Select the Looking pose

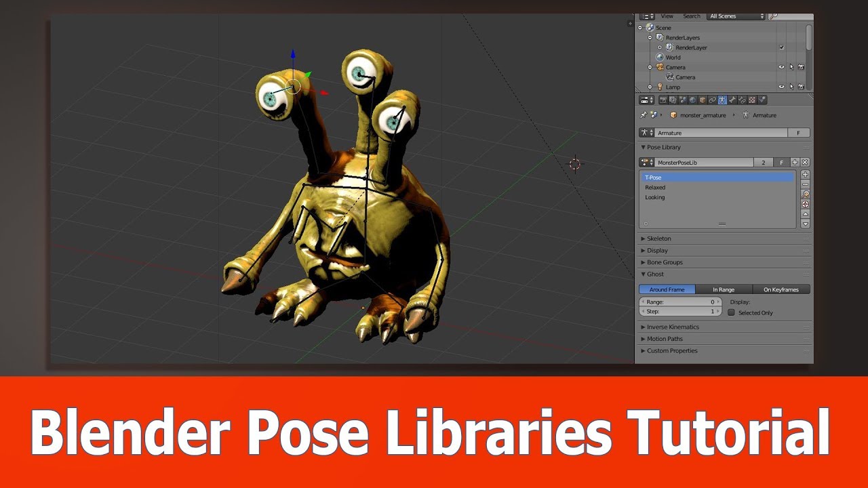pyautogui.click(x=717, y=197)
